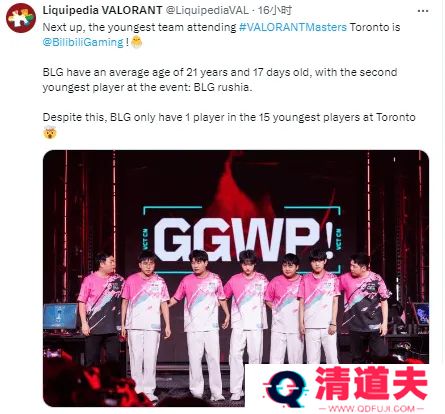Open Liquipedia VALORANT profile avatar

pyautogui.click(x=21, y=18)
